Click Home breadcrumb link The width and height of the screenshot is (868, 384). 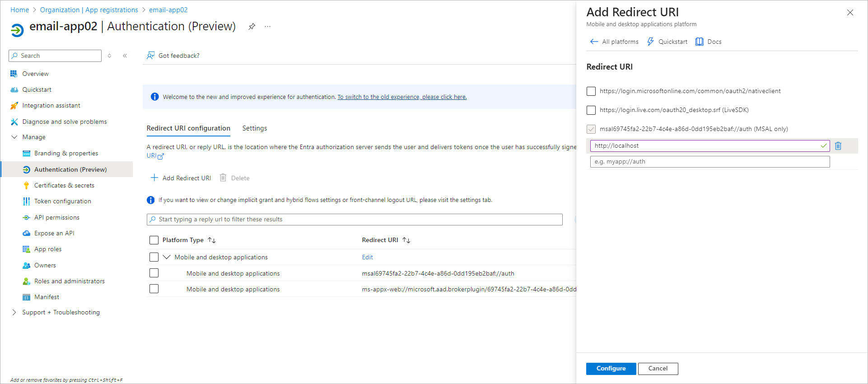coord(19,10)
